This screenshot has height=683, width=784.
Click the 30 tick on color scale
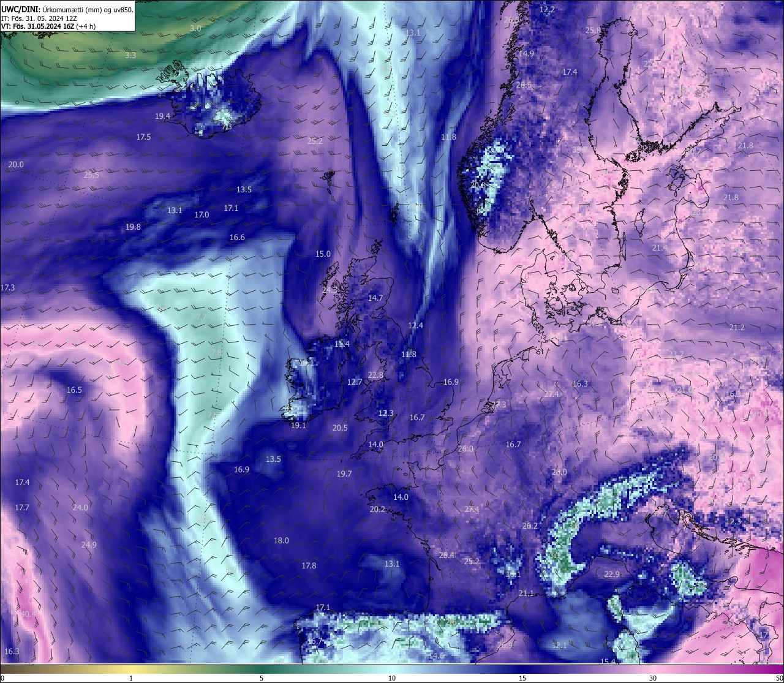point(653,678)
